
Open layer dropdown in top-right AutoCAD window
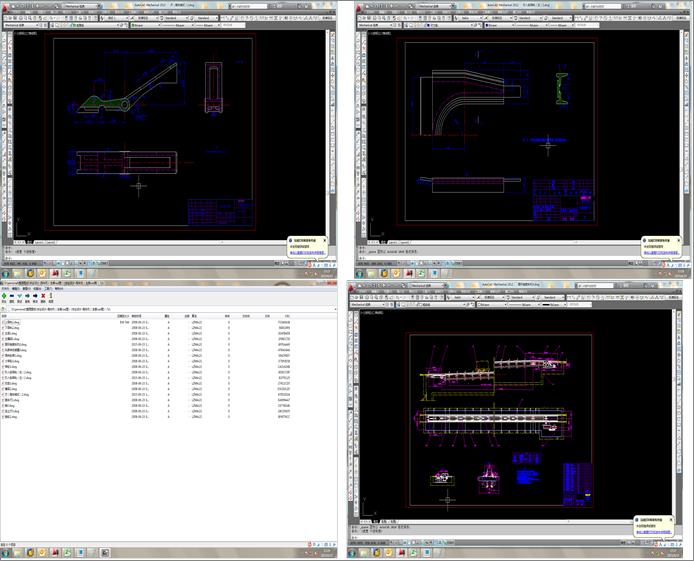point(449,25)
